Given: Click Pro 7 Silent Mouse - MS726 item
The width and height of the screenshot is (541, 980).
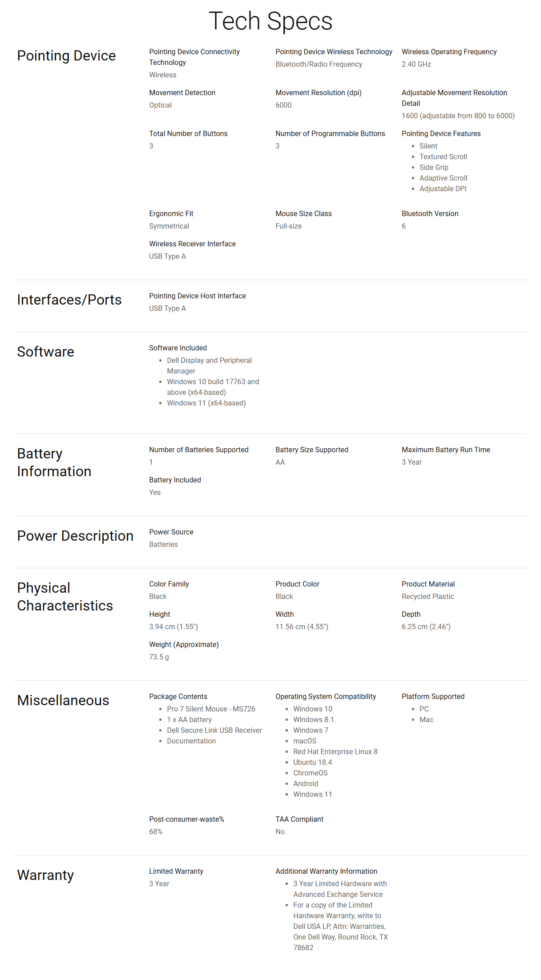Looking at the screenshot, I should [x=211, y=709].
